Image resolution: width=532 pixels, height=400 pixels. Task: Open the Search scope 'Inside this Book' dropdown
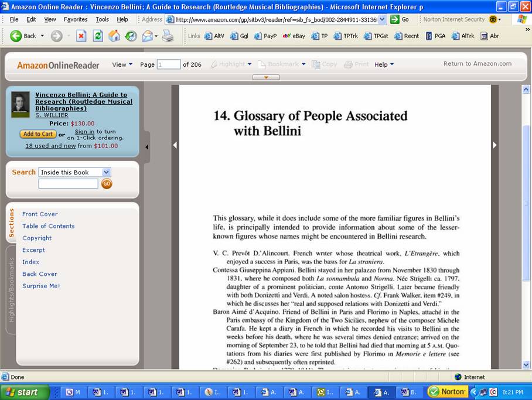(106, 172)
